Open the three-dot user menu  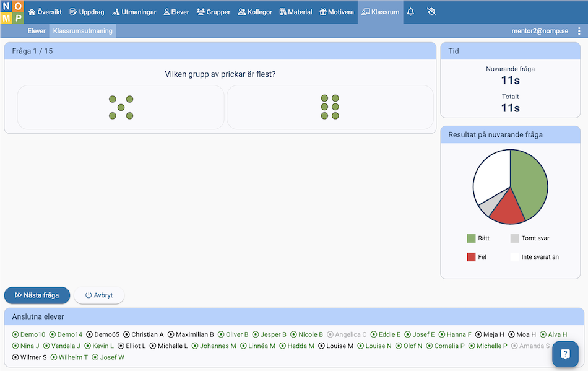[579, 31]
